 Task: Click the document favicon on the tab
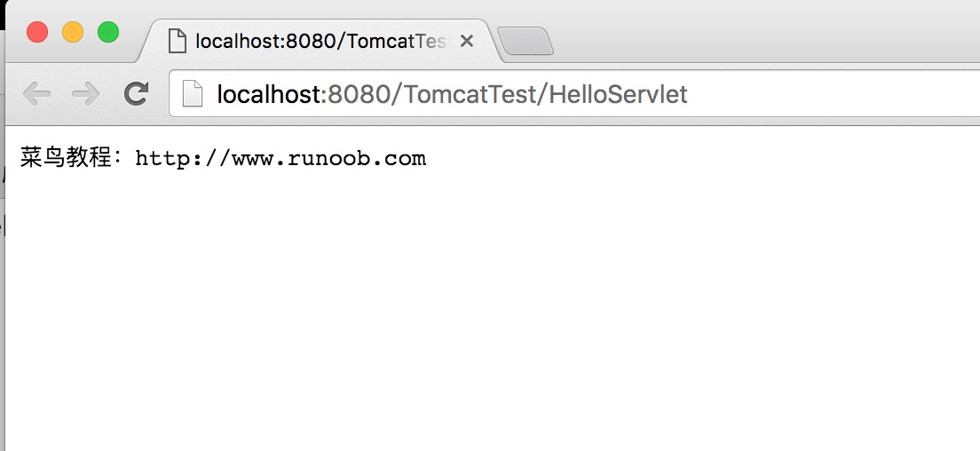pyautogui.click(x=178, y=41)
